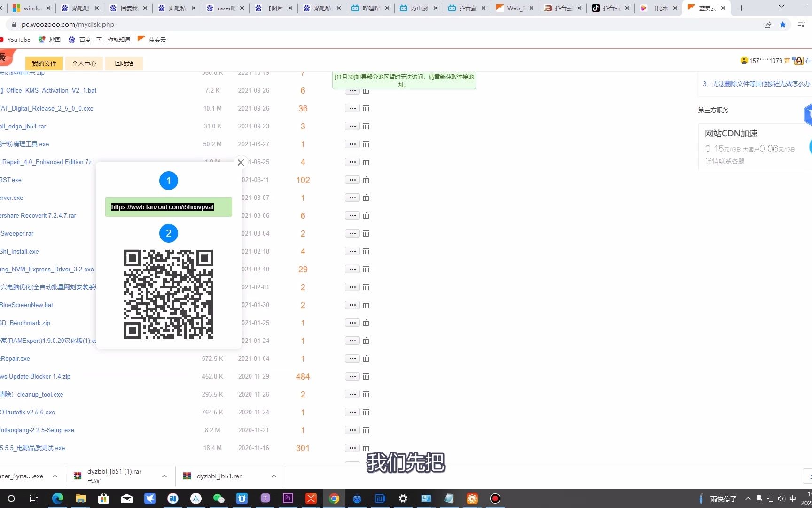Viewport: 812px width, 508px height.
Task: Switch to the Web_ browser tab
Action: [x=515, y=8]
